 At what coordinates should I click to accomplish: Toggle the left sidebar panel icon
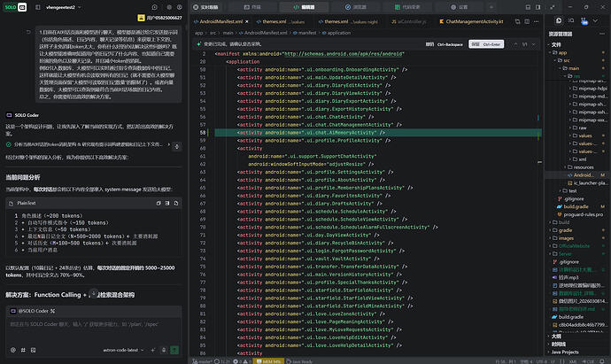[38, 7]
